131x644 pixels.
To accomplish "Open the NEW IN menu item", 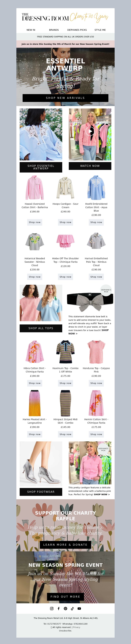I will point(31,30).
